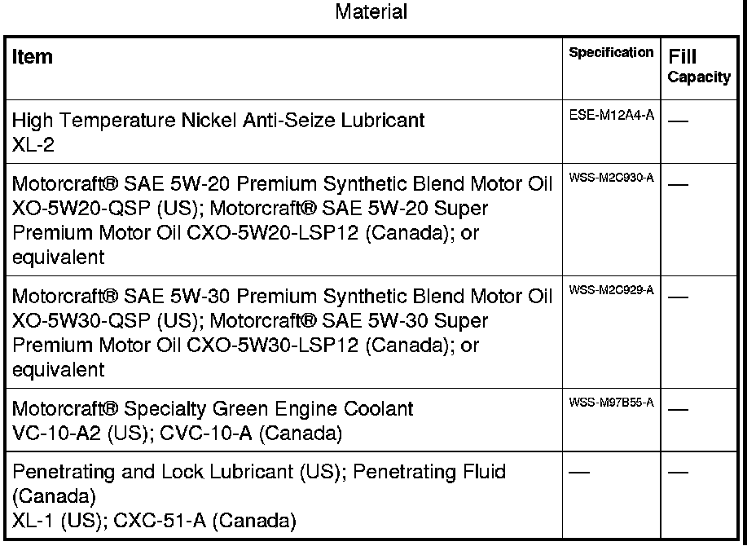
Task: Click the WSS-M2C929-A specification code
Action: (x=611, y=292)
